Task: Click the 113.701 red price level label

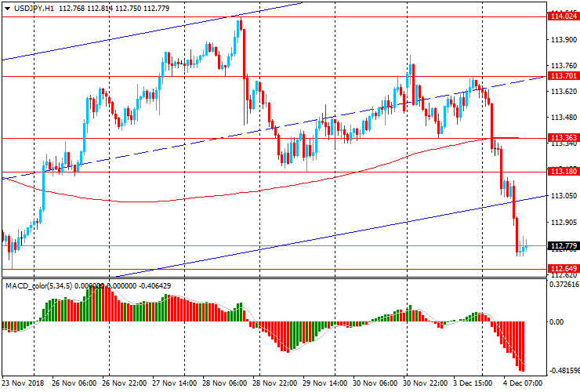Action: [564, 76]
